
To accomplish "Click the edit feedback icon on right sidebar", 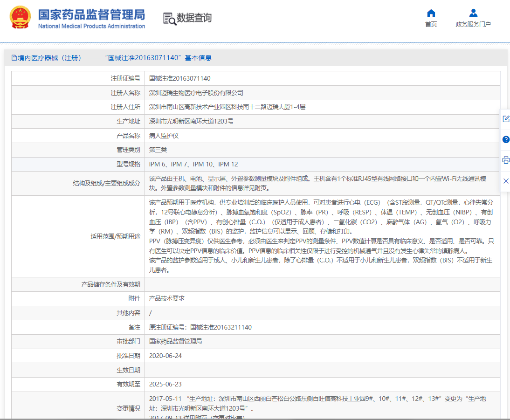I will [x=506, y=119].
